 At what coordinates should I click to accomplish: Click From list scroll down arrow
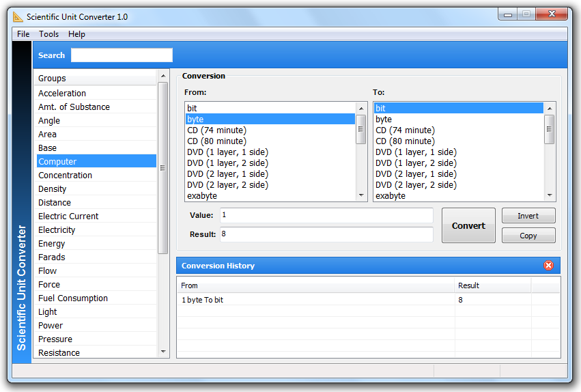[361, 195]
